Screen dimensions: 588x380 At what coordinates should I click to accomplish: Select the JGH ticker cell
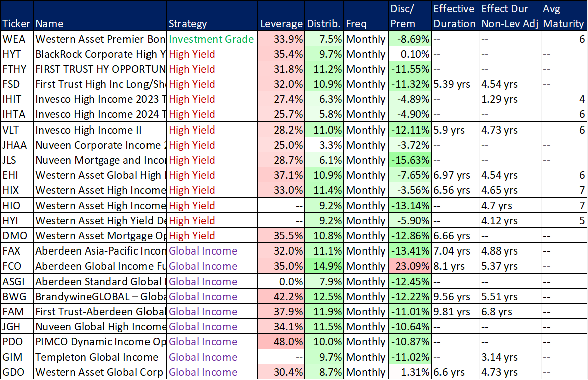click(17, 326)
